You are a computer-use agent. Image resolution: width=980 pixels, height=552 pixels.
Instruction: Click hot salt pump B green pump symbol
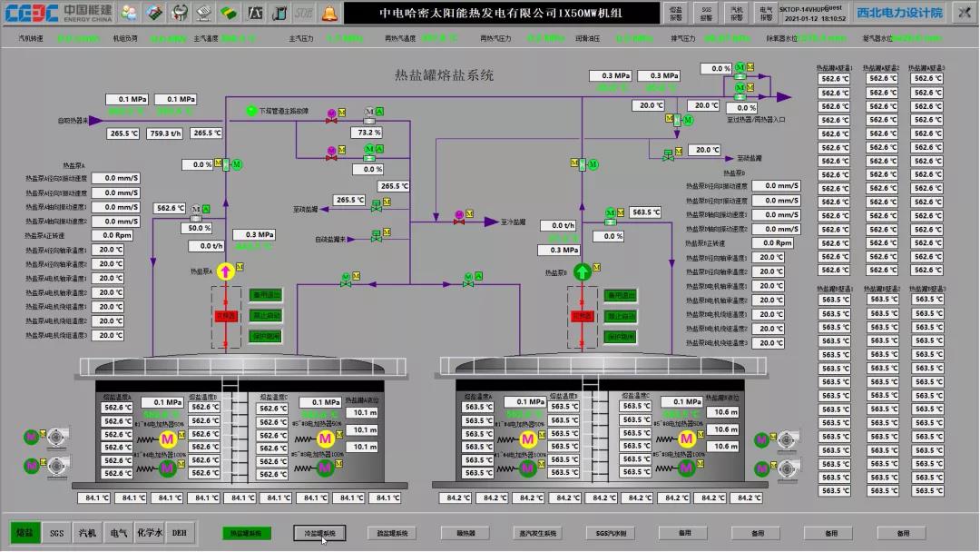[583, 271]
